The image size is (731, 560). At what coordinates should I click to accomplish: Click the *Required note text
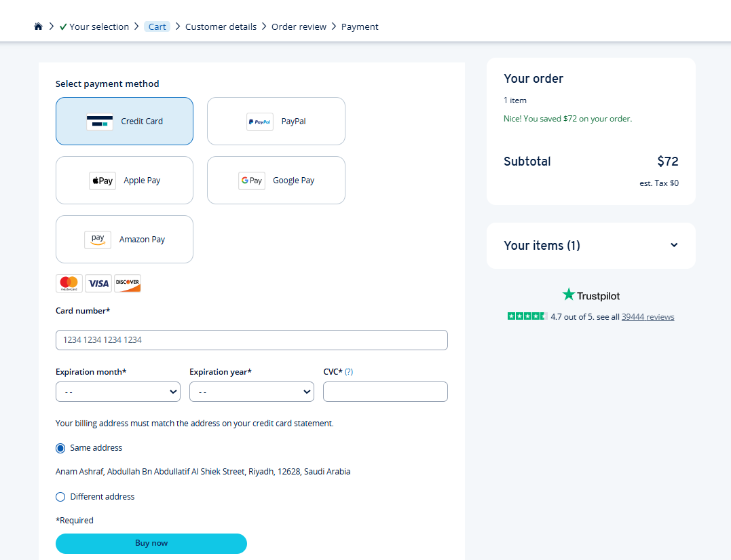click(x=74, y=521)
